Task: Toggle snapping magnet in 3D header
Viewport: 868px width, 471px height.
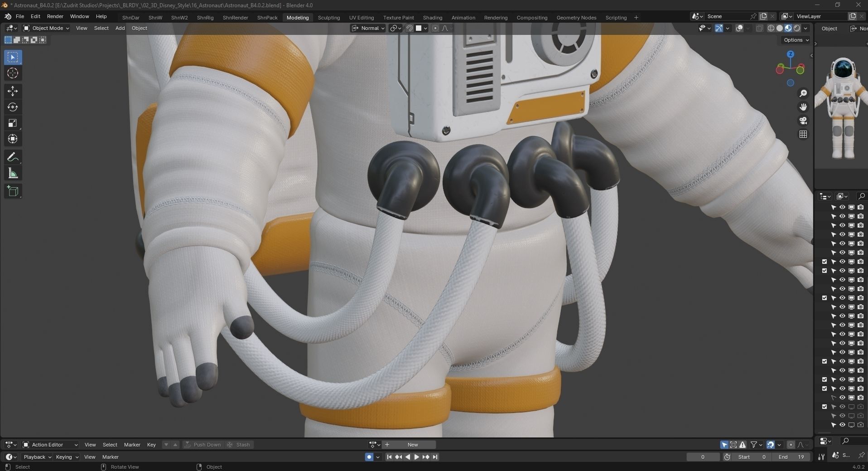Action: point(409,28)
